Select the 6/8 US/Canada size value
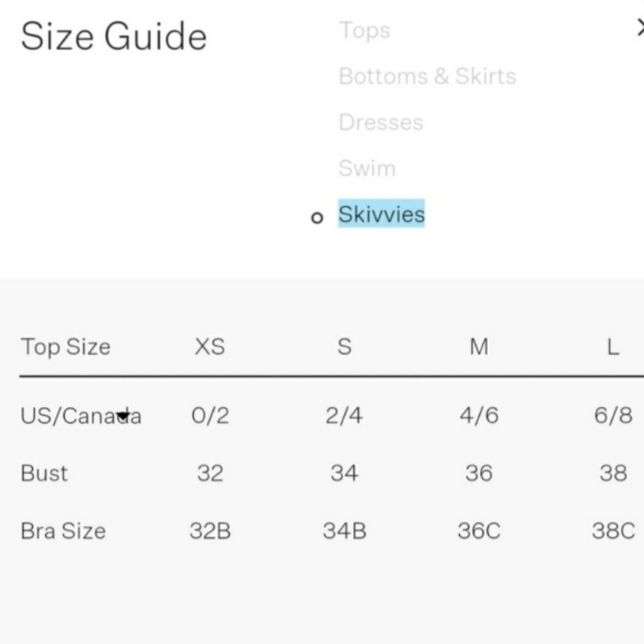This screenshot has width=644, height=644. 612,416
